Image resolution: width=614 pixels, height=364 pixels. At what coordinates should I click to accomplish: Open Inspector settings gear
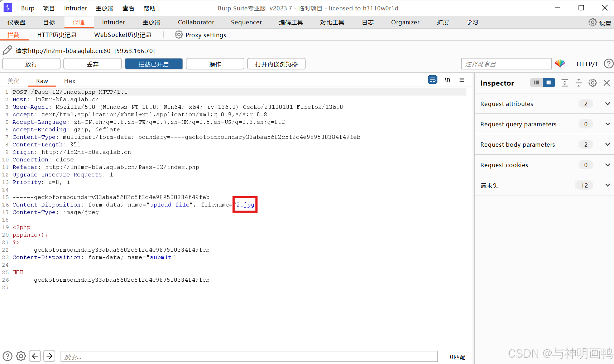pyautogui.click(x=593, y=83)
